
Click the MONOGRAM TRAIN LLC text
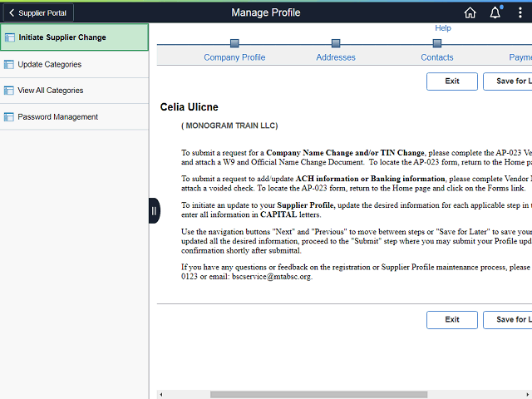coord(229,126)
